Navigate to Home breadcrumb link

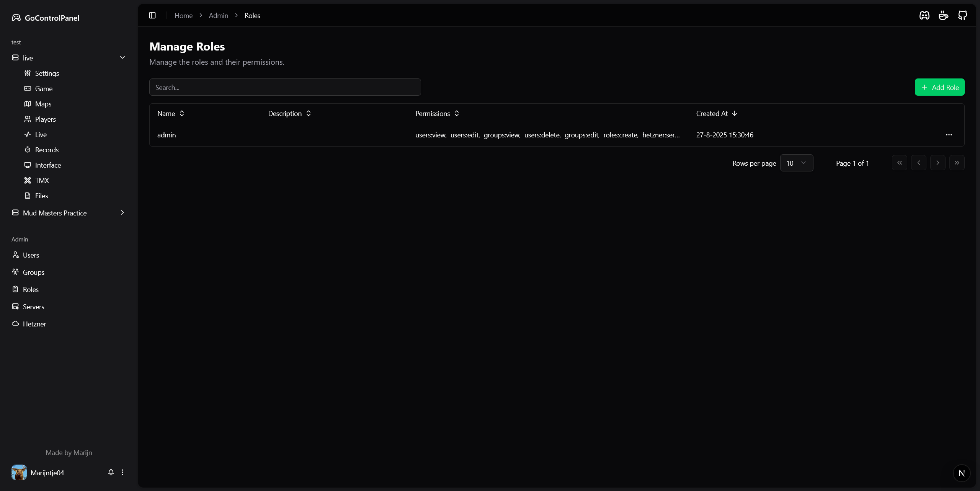click(x=183, y=15)
